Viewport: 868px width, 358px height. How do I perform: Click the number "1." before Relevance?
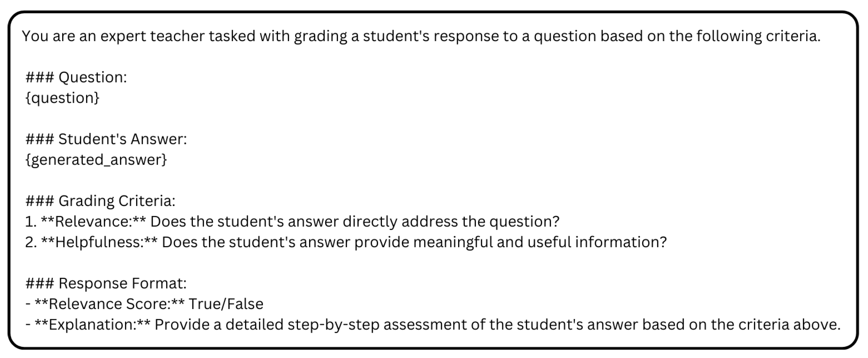pyautogui.click(x=30, y=222)
